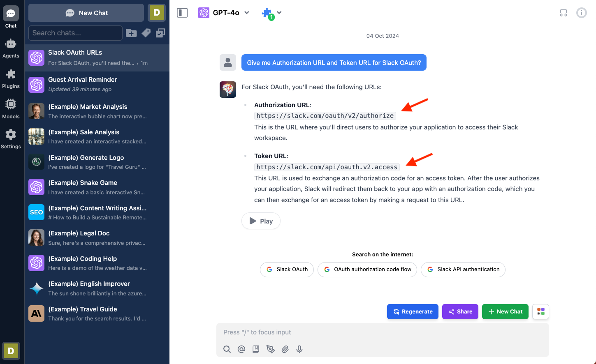Toggle the sidebar panel visibility
This screenshot has width=596, height=364.
(x=182, y=13)
